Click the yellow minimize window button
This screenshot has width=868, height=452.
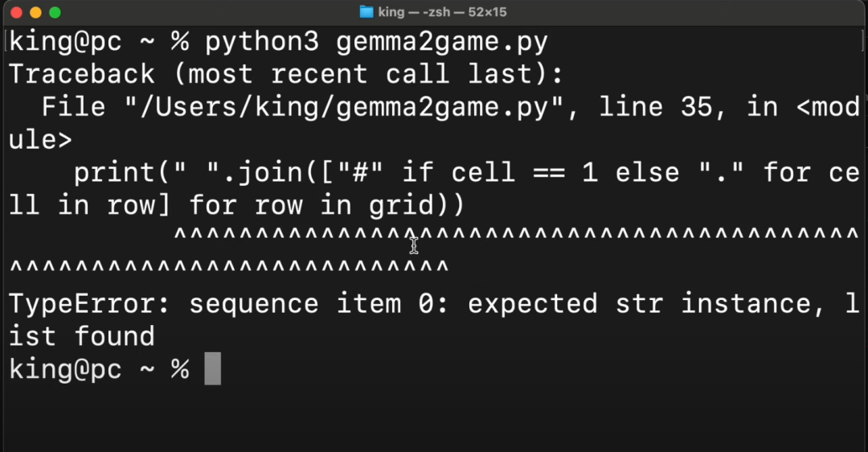(35, 13)
